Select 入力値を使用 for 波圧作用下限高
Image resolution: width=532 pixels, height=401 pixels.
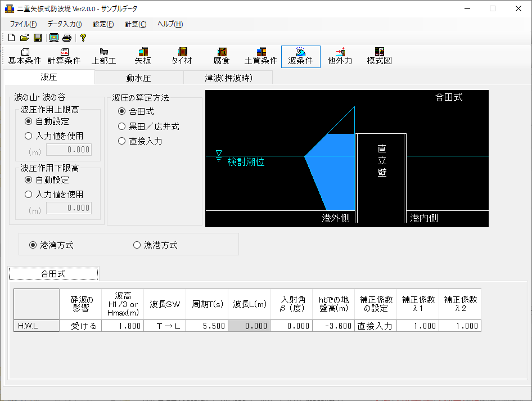pyautogui.click(x=54, y=195)
